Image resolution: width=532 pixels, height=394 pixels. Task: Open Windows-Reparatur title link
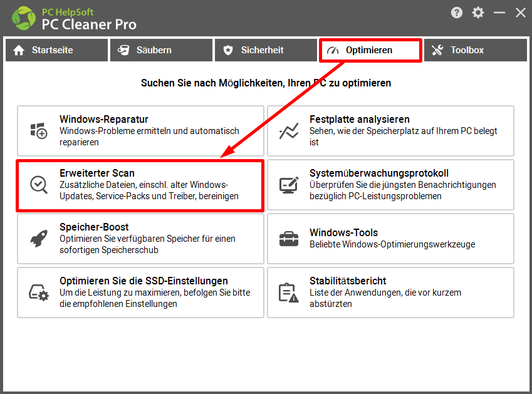tap(104, 120)
